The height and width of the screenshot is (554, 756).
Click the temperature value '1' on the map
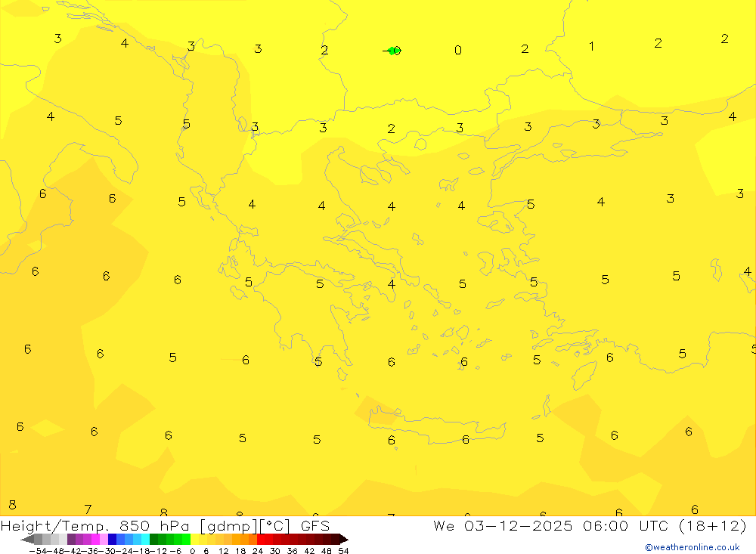[x=592, y=46]
